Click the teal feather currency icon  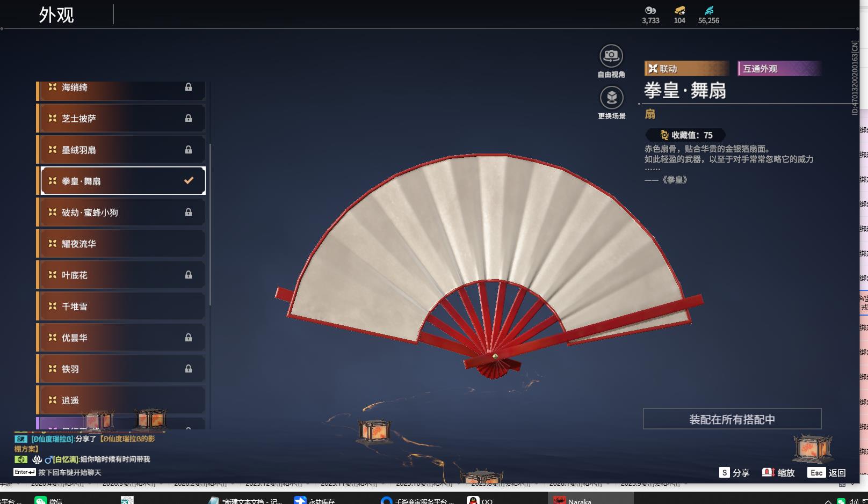(709, 11)
